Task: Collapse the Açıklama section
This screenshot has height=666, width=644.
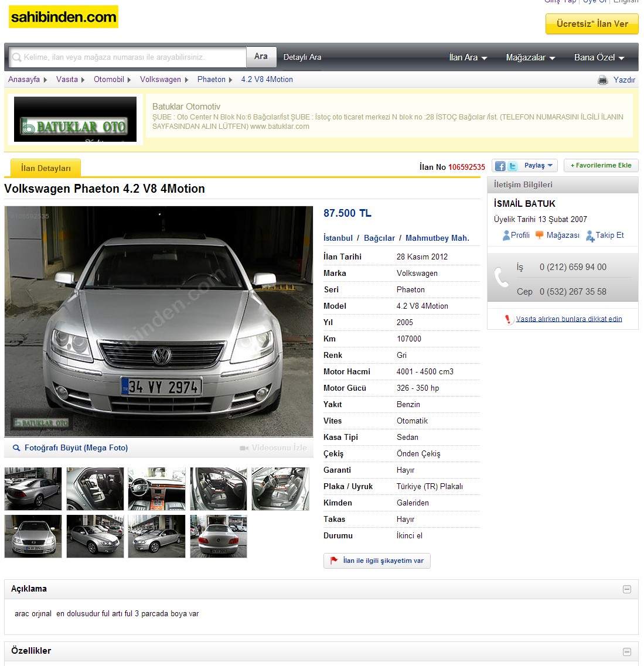Action: pyautogui.click(x=626, y=589)
